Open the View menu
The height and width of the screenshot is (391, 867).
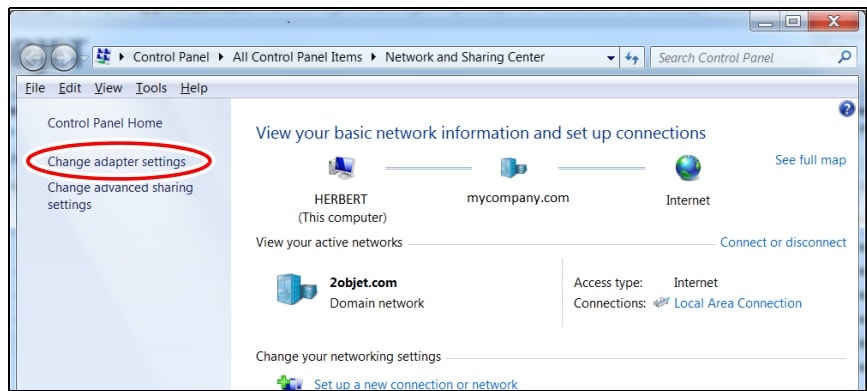point(108,88)
